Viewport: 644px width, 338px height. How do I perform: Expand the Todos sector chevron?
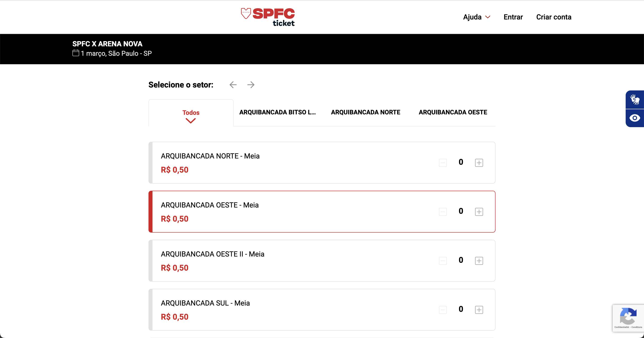click(191, 121)
